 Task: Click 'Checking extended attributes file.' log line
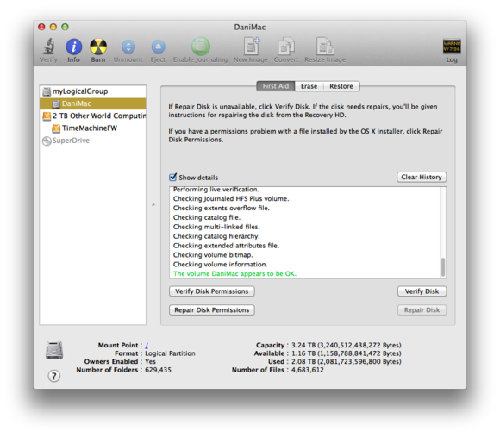point(226,246)
